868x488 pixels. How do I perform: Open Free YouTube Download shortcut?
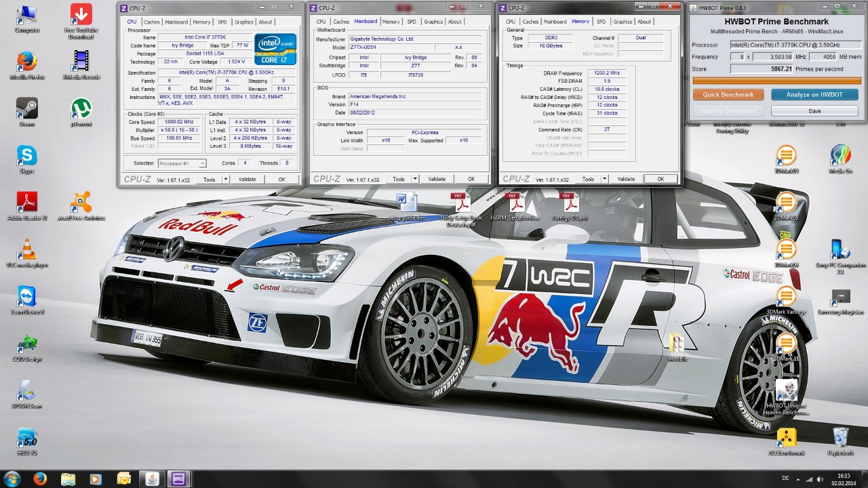pyautogui.click(x=81, y=21)
